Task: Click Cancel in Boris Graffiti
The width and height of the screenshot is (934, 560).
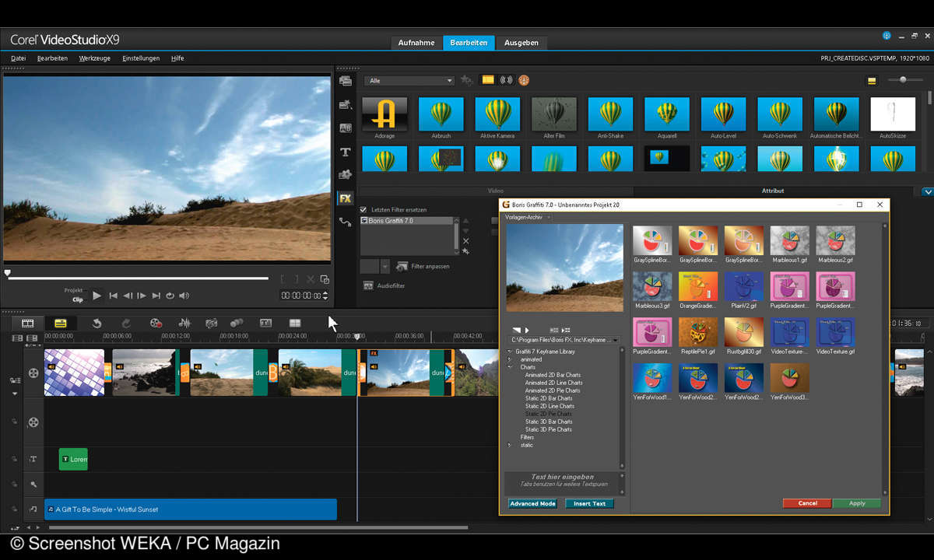Action: 808,503
